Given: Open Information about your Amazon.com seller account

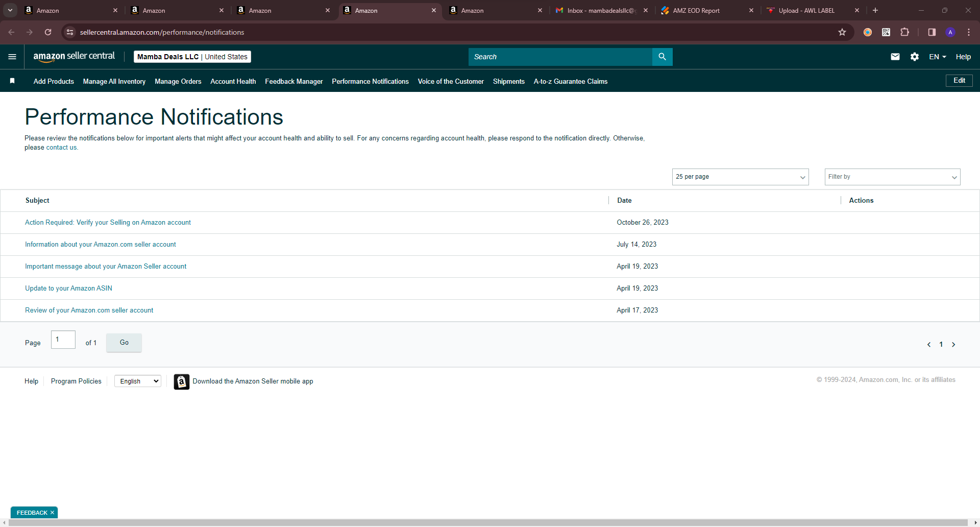Looking at the screenshot, I should click(101, 245).
